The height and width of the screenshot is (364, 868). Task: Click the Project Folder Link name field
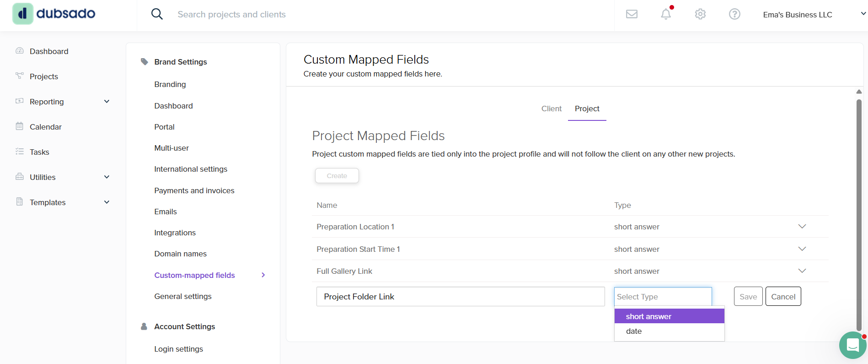[460, 297]
